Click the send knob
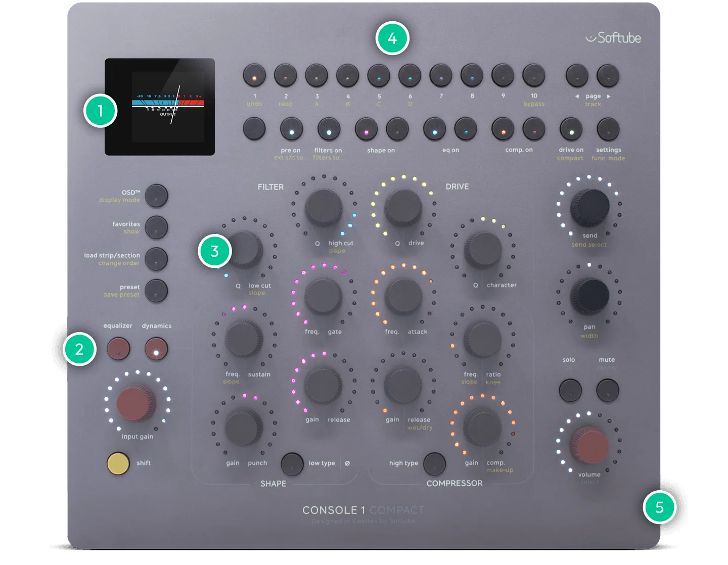 589,207
